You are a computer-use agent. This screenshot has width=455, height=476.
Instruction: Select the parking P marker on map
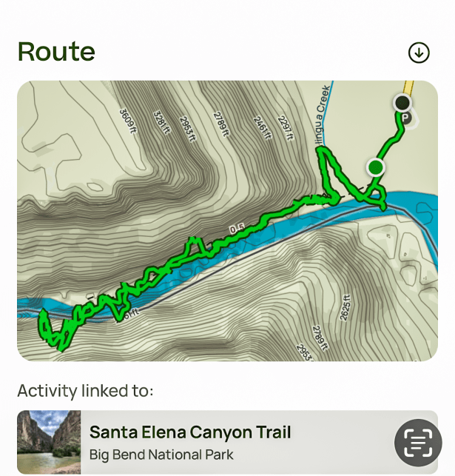pyautogui.click(x=405, y=118)
